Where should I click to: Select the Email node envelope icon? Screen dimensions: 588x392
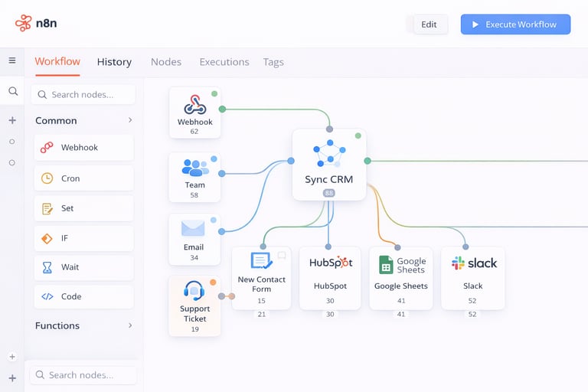pyautogui.click(x=193, y=228)
